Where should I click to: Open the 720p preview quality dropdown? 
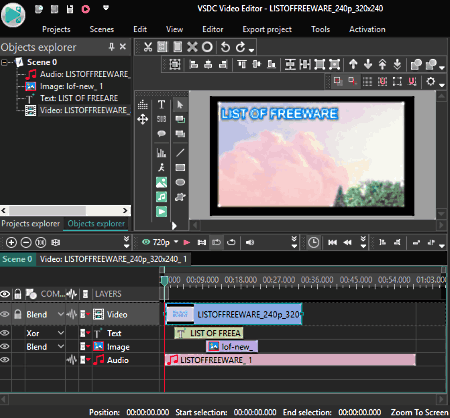point(176,242)
